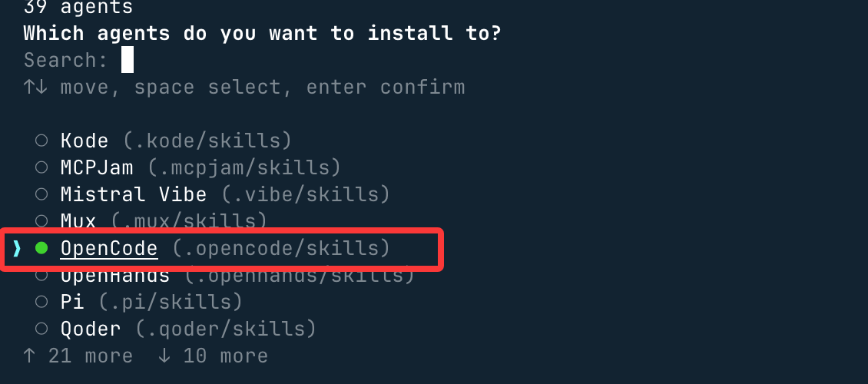The width and height of the screenshot is (868, 384).
Task: Click the Kode agent name
Action: coord(84,141)
